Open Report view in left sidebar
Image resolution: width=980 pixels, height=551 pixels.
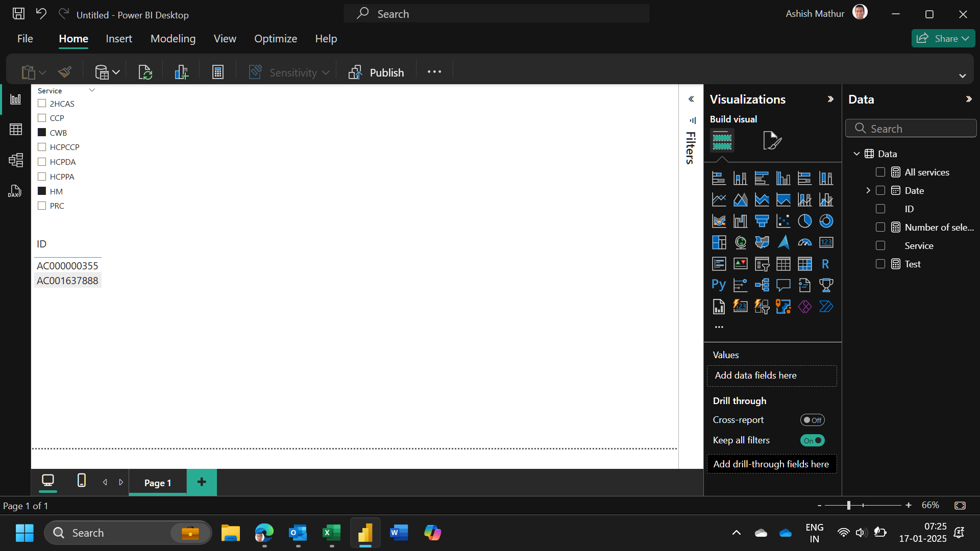point(16,99)
